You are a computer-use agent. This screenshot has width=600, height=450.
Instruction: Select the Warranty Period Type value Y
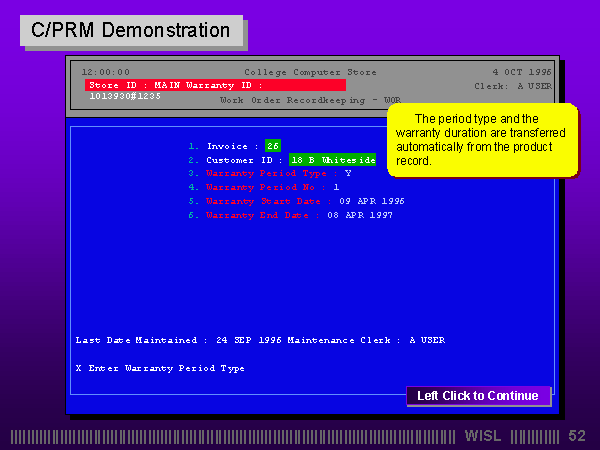point(347,173)
